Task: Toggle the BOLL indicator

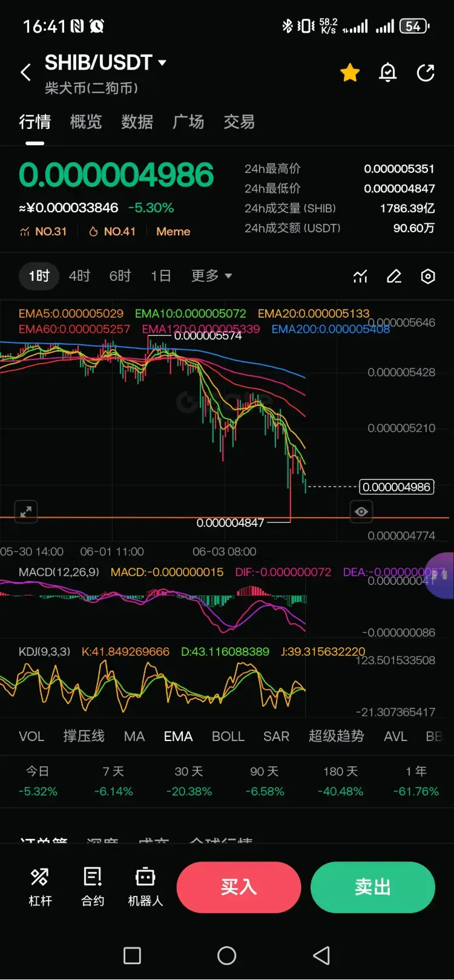Action: tap(228, 736)
